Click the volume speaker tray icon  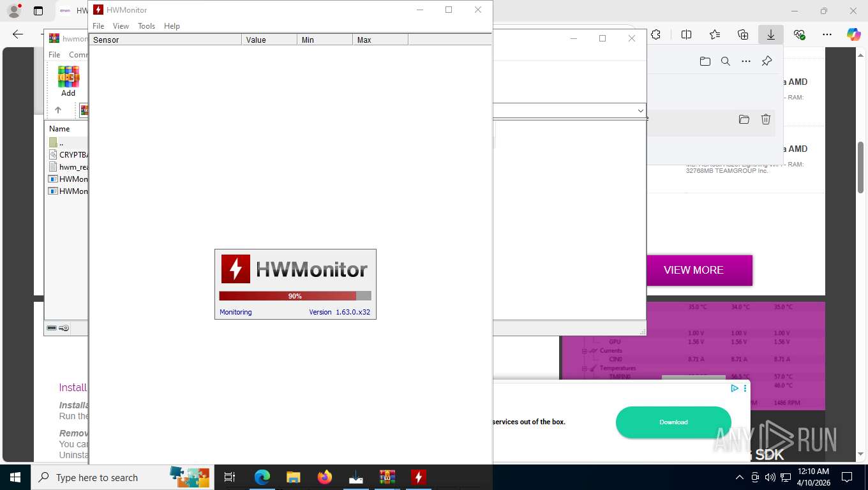pos(770,477)
